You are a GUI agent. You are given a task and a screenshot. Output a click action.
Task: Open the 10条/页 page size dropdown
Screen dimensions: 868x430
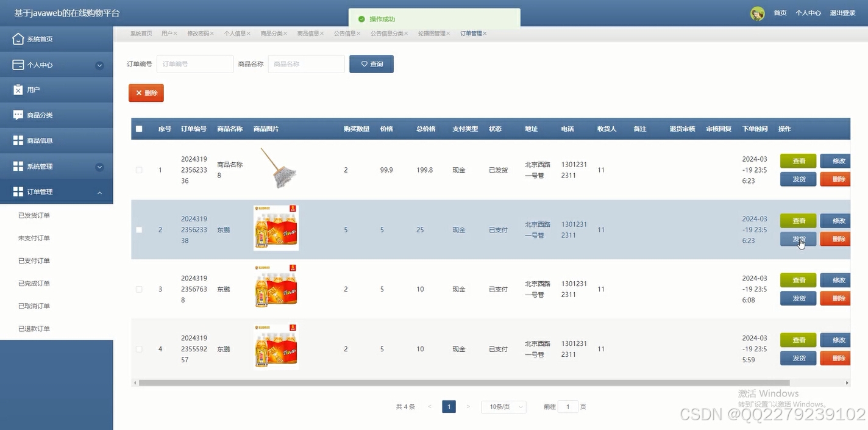(503, 406)
